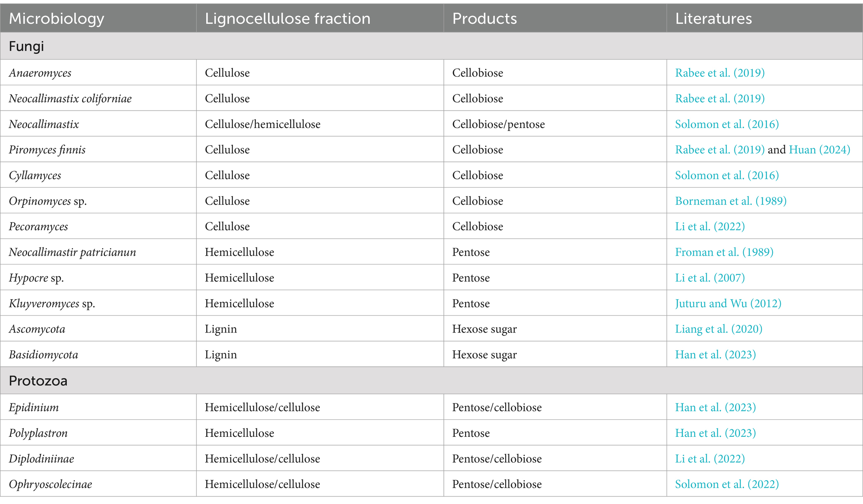Open the Juturu and Wu (2012) link
The width and height of the screenshot is (863, 504).
click(728, 303)
